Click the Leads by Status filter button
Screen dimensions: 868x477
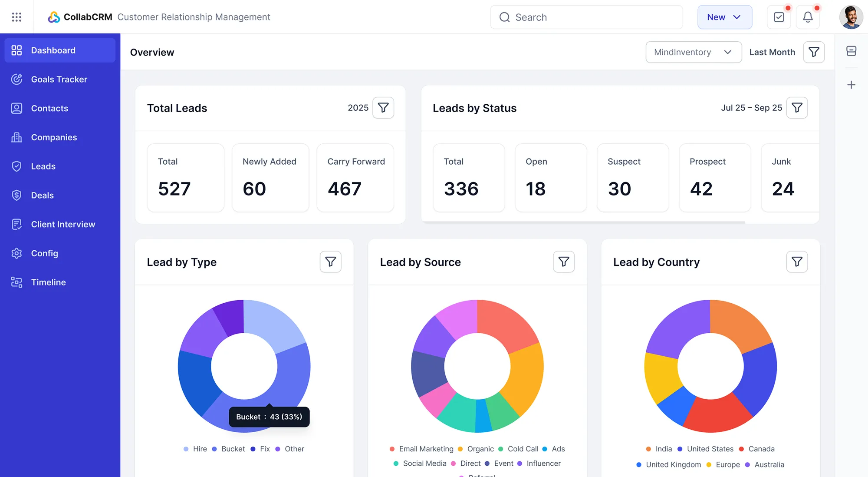797,107
